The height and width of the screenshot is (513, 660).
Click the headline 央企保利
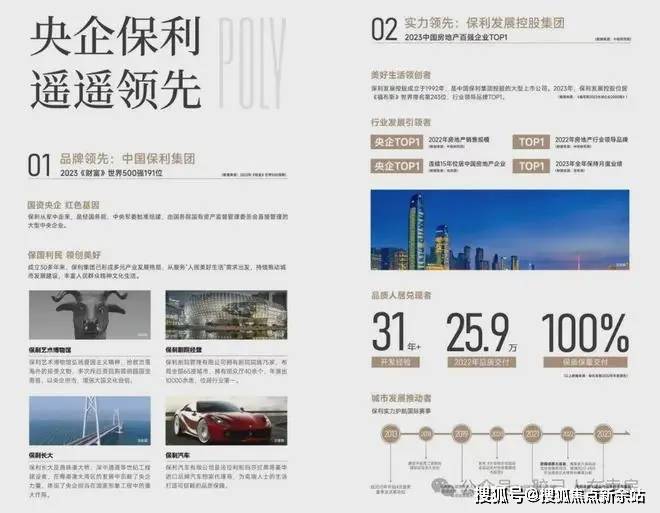click(x=115, y=37)
